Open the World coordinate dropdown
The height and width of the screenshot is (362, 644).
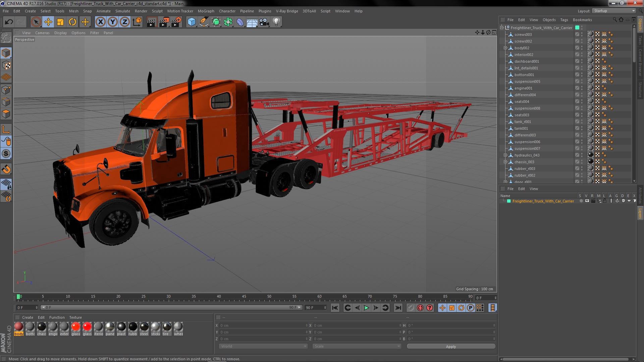click(263, 346)
